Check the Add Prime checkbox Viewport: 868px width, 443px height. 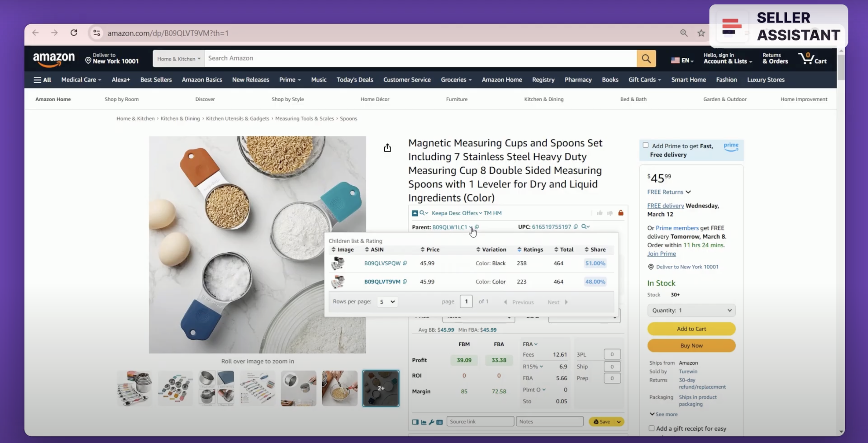coord(646,145)
